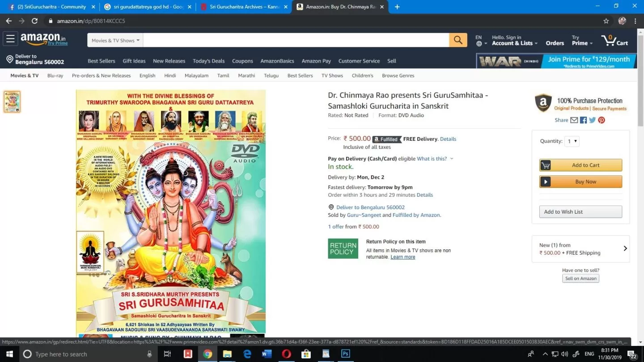Open the Guru~Sangeet seller link
Screen dimensions: 644x362
[364, 215]
